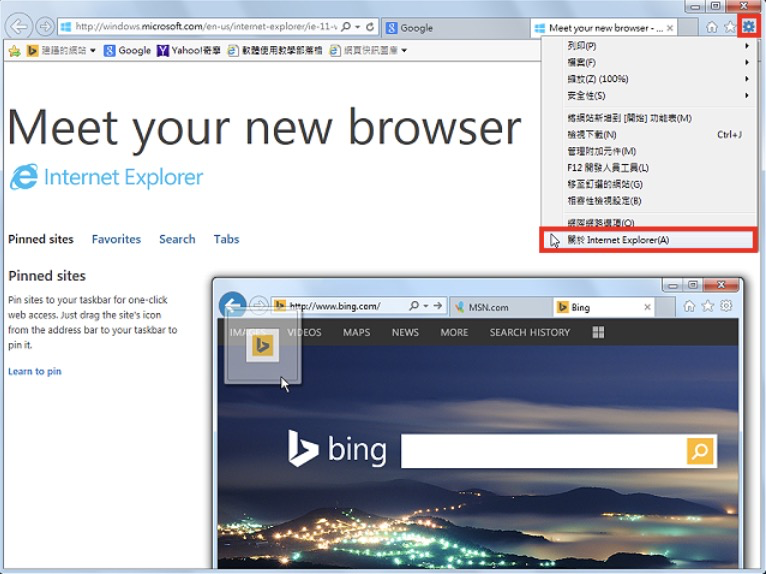Open the new tab button beside the tabs
Screen dimensions: 766x574
click(x=688, y=28)
